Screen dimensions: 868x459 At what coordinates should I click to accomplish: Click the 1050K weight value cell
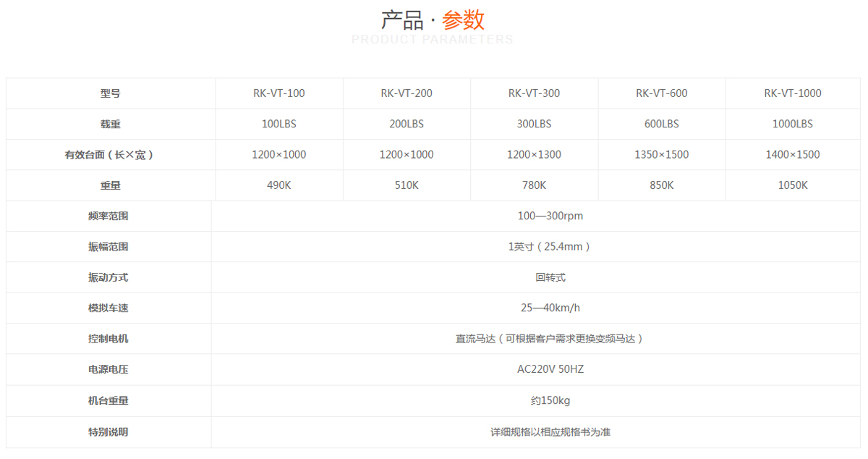[x=793, y=185]
